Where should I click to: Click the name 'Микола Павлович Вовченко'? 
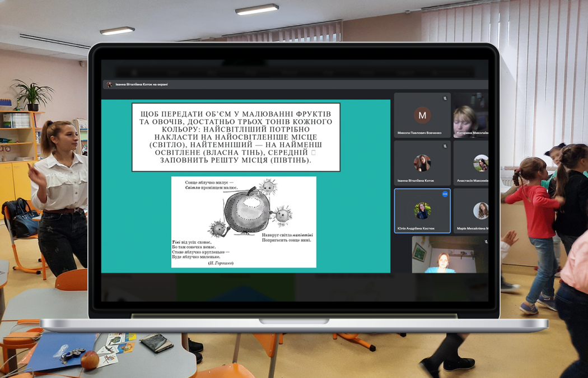(419, 133)
